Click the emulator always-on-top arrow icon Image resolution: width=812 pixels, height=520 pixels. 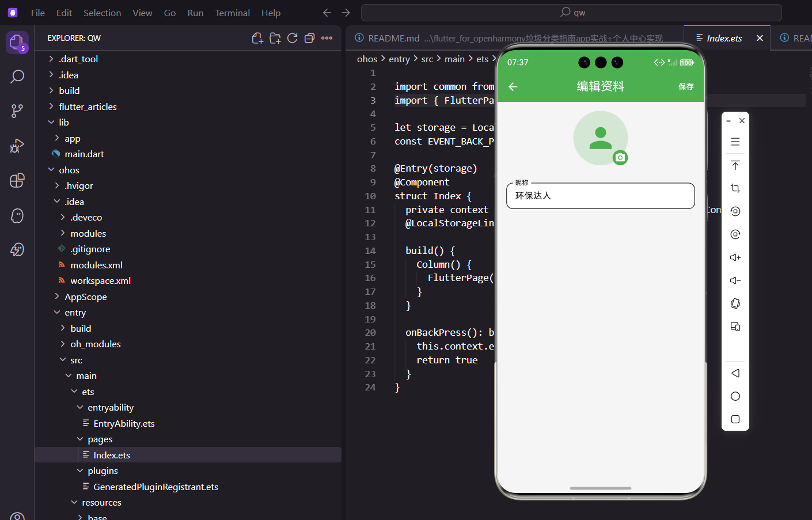tap(735, 165)
